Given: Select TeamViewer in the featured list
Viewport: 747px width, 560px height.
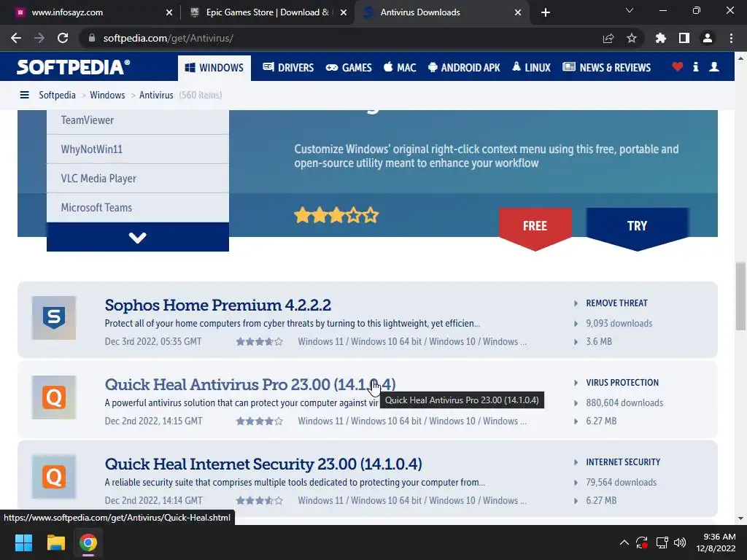Looking at the screenshot, I should click(138, 120).
